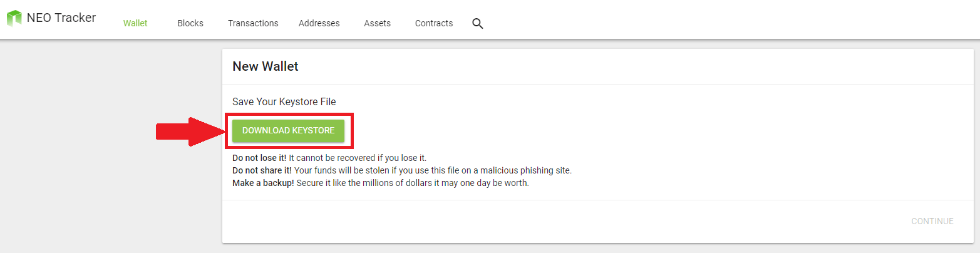This screenshot has height=253, width=980.
Task: Open search with the magnifier icon
Action: click(x=478, y=24)
